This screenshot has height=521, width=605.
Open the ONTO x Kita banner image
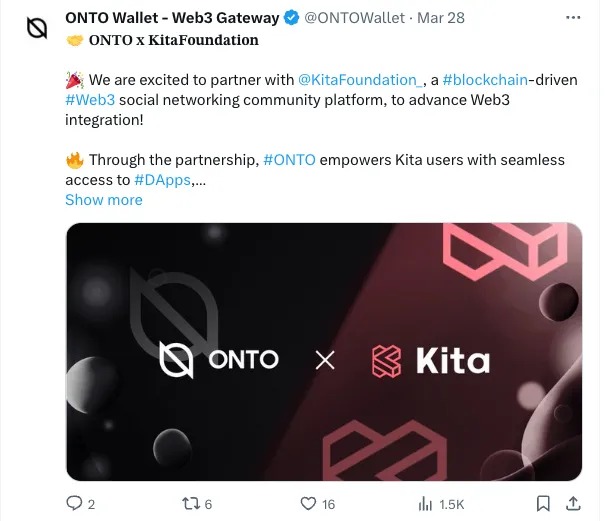(x=324, y=351)
